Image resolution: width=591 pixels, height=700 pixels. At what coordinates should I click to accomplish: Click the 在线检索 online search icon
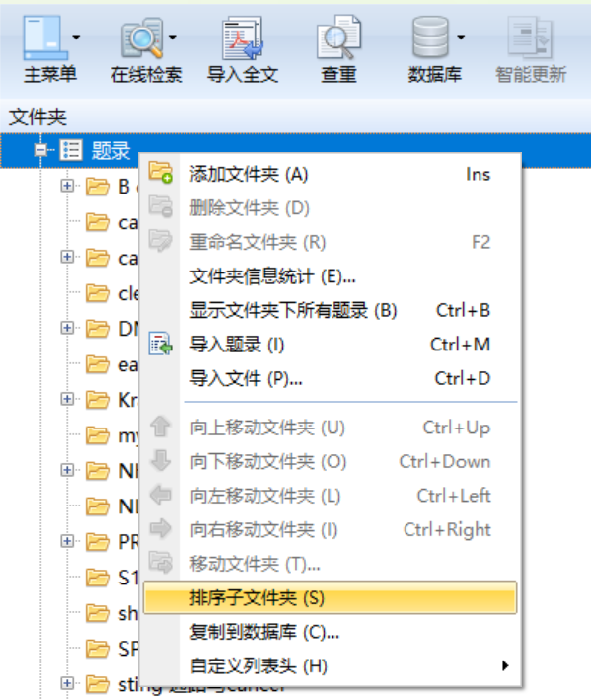(142, 39)
